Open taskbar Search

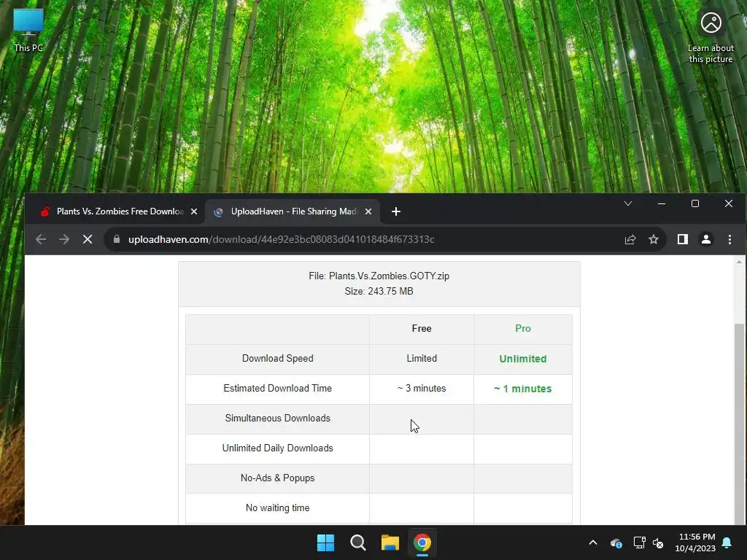tap(357, 542)
